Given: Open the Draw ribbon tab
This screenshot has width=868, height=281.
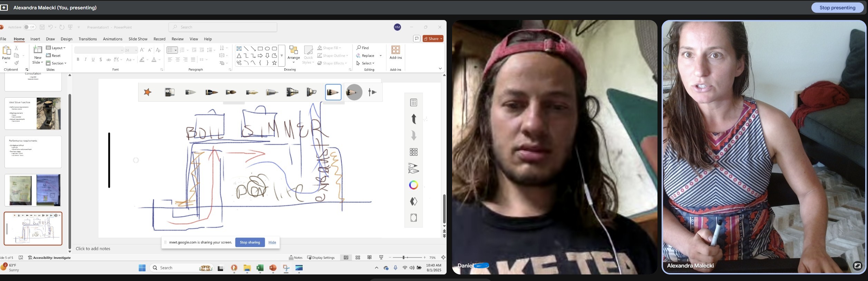Looking at the screenshot, I should (50, 39).
